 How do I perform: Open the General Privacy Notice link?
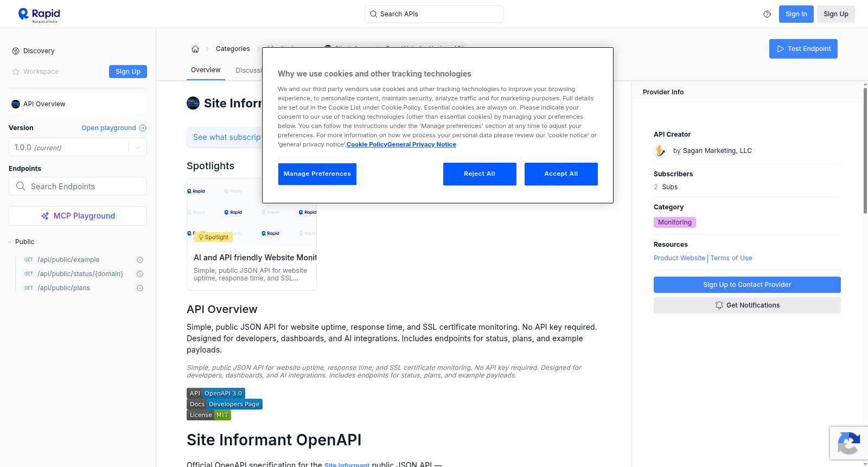422,144
